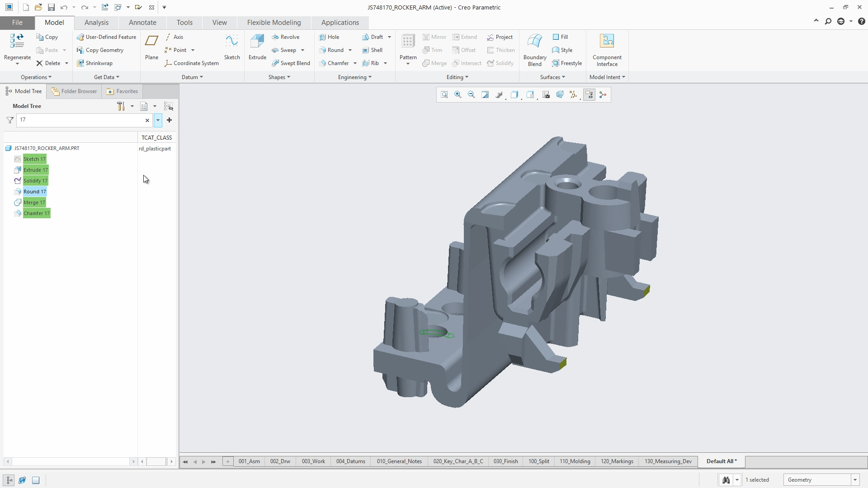Toggle spin center display

(x=603, y=95)
